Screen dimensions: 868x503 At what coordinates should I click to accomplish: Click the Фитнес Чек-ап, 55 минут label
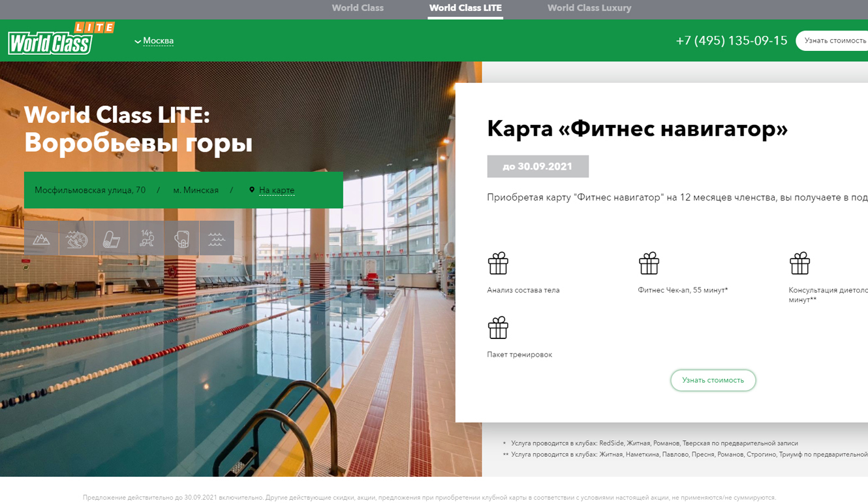pos(683,290)
